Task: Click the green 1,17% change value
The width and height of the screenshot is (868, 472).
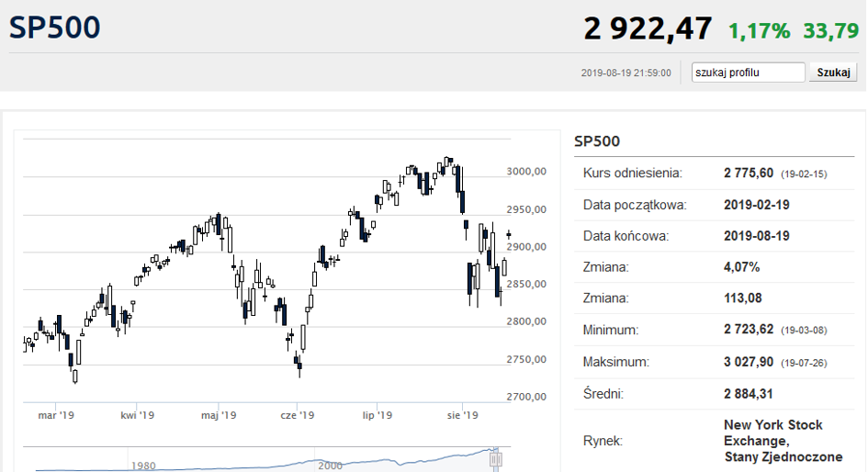Action: pyautogui.click(x=759, y=31)
